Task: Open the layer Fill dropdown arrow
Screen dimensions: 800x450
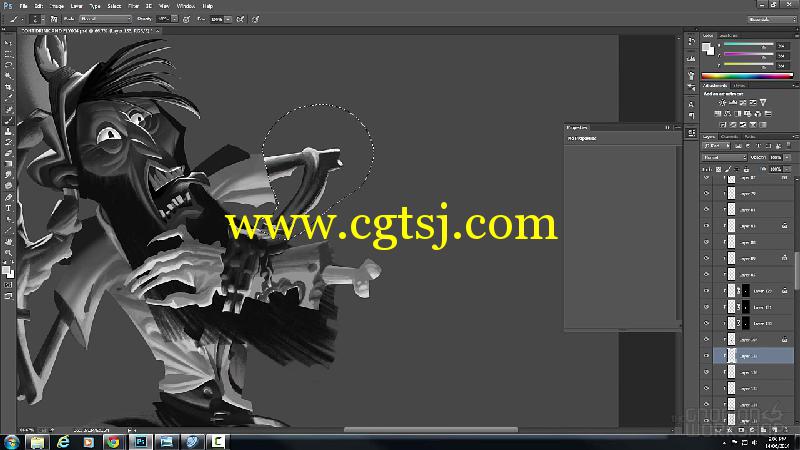Action: [788, 169]
